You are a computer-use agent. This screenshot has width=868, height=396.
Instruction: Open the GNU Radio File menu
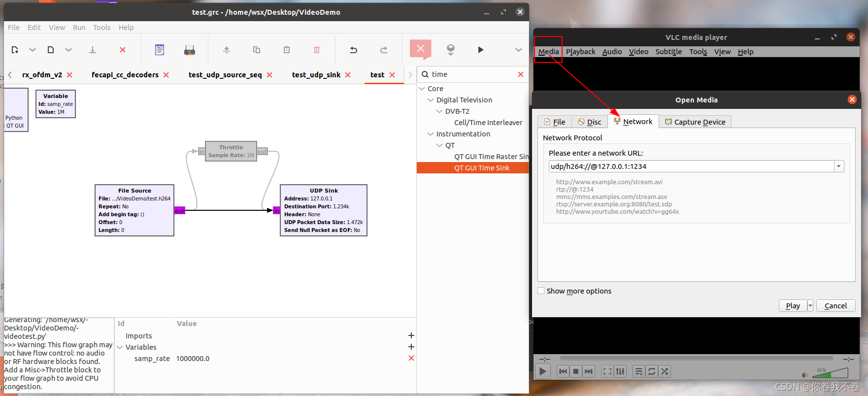coord(14,28)
